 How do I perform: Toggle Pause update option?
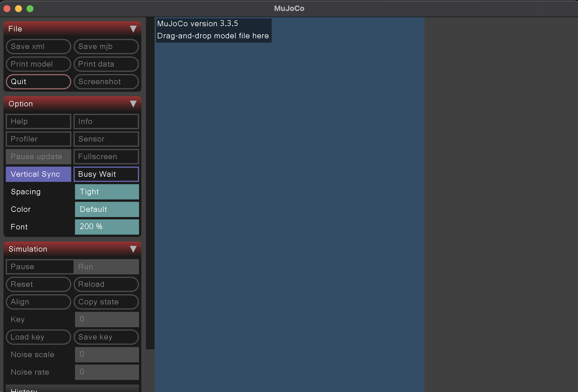[x=38, y=157]
